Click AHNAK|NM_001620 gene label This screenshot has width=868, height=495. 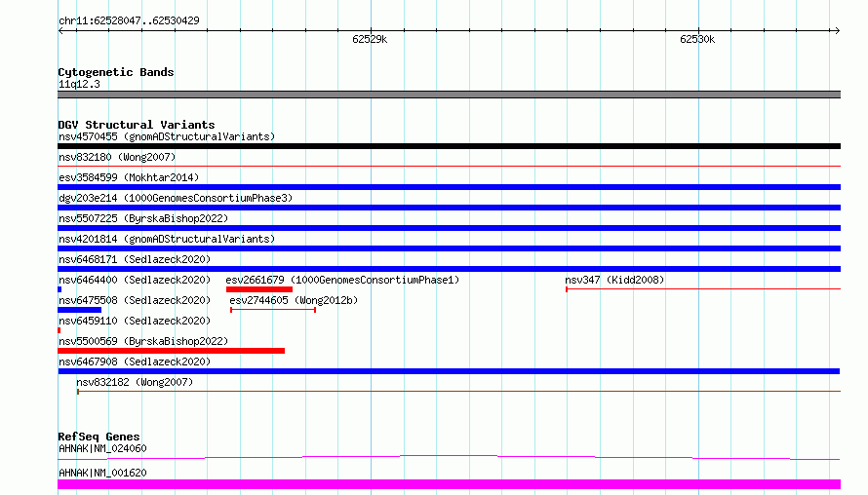point(102,473)
